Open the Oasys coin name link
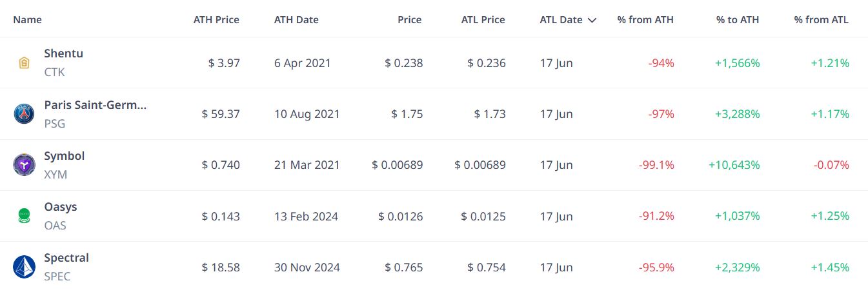This screenshot has width=868, height=292. (x=61, y=206)
